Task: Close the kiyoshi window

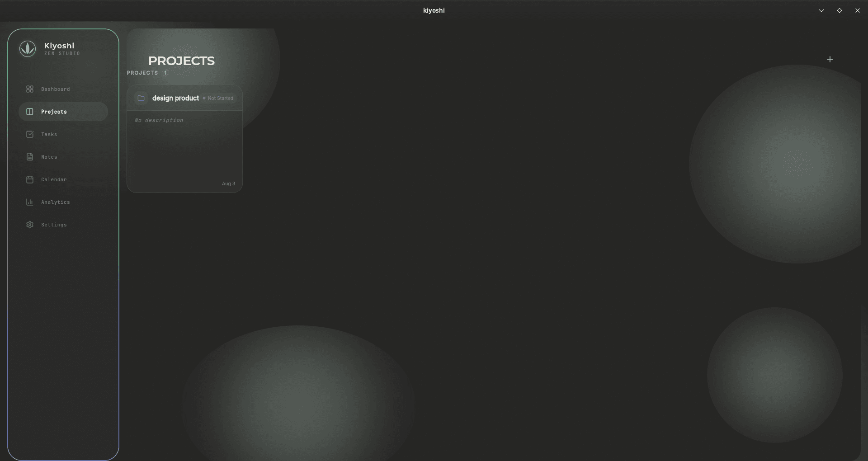Action: (858, 10)
